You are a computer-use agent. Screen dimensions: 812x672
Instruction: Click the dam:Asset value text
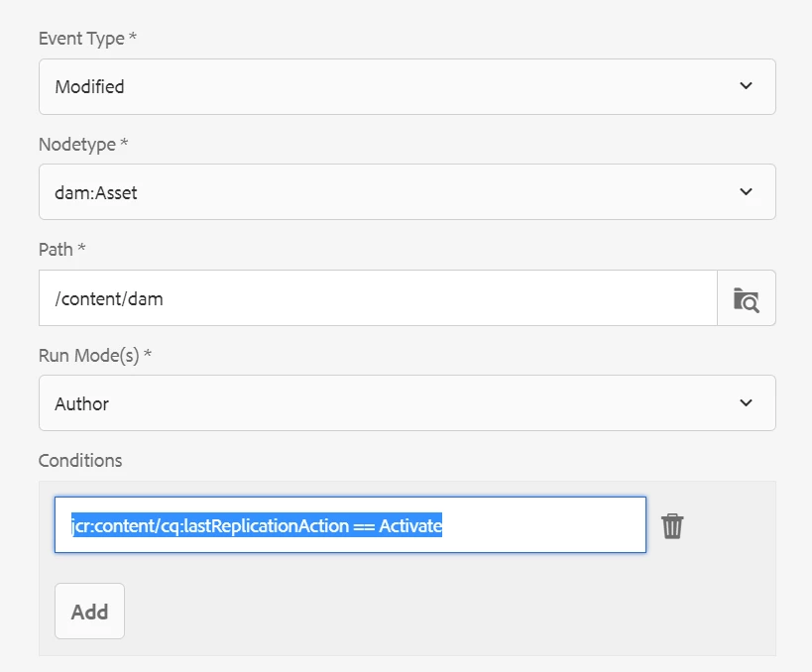96,193
